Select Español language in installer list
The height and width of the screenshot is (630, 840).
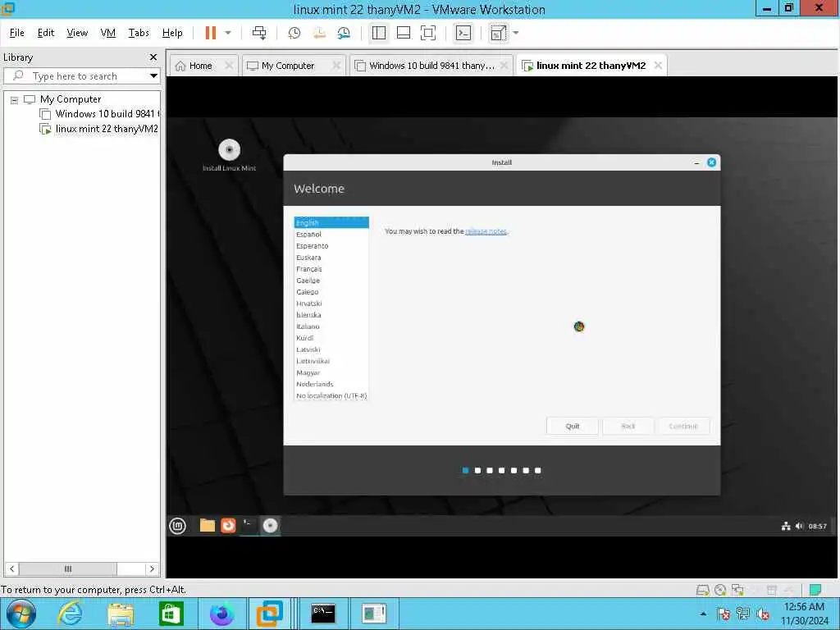click(331, 234)
